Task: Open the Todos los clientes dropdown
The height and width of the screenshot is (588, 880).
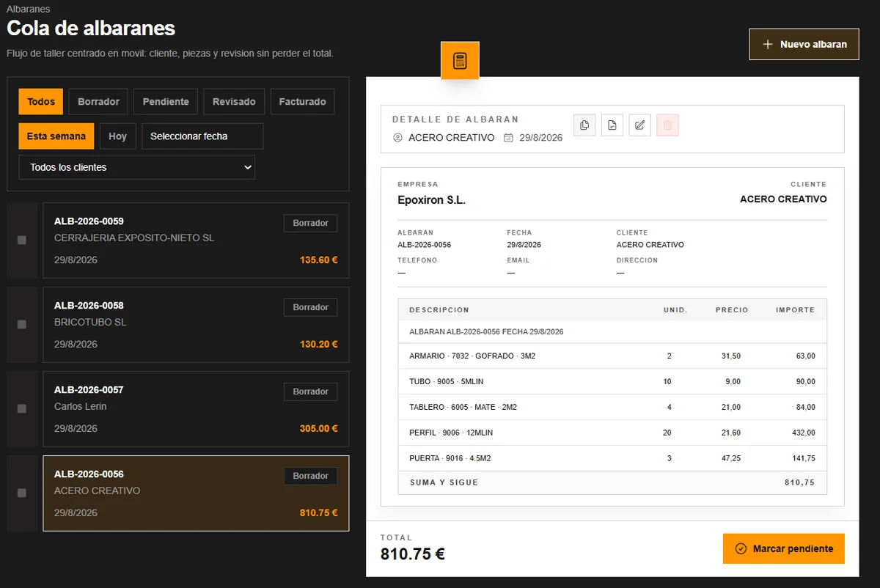Action: [136, 167]
